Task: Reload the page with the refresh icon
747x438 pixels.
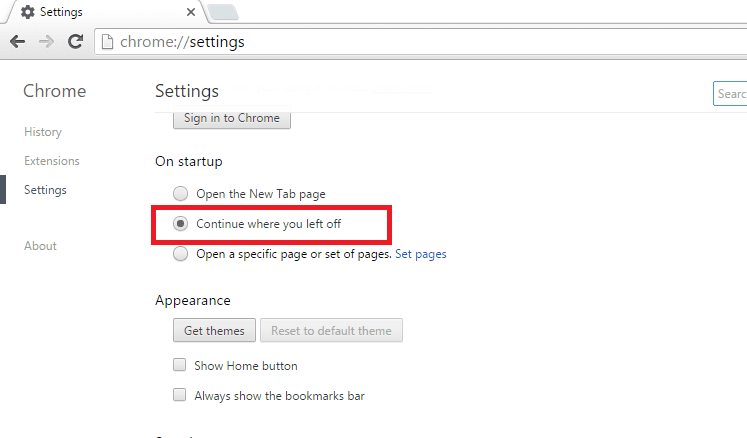Action: [x=75, y=42]
